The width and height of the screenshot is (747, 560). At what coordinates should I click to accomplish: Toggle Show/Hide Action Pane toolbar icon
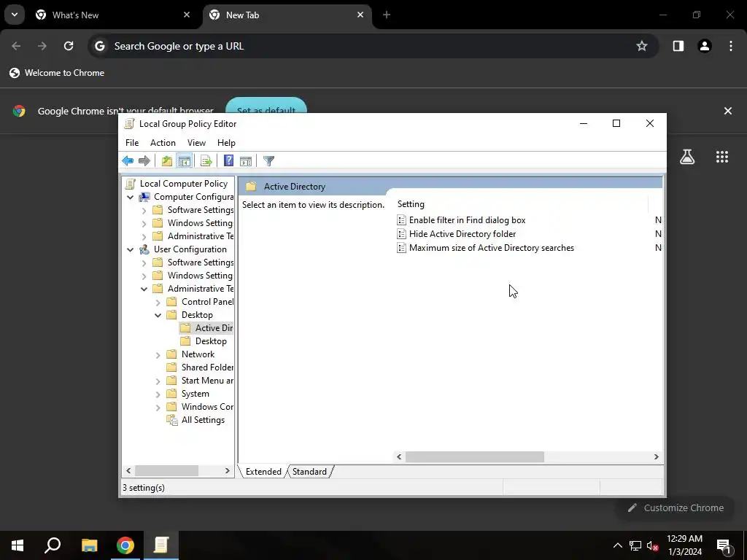pyautogui.click(x=246, y=161)
